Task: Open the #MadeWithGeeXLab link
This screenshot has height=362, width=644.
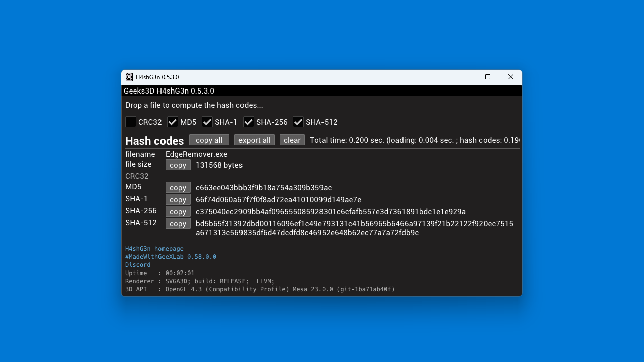Action: click(171, 257)
